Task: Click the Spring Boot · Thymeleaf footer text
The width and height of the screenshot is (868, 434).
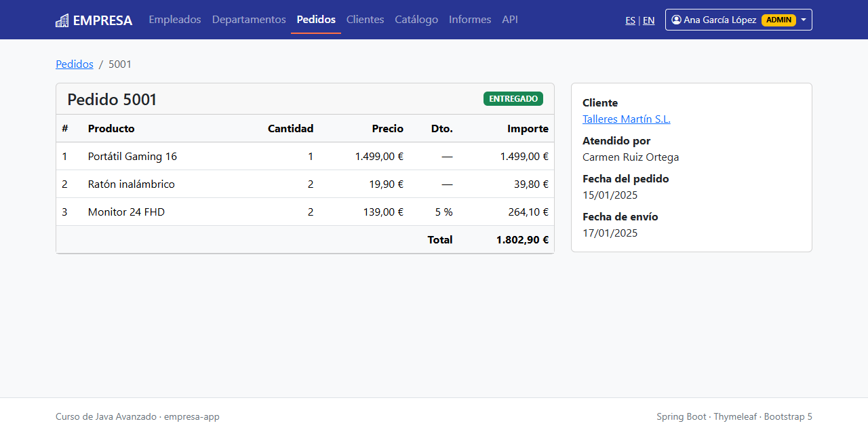Action: point(707,417)
